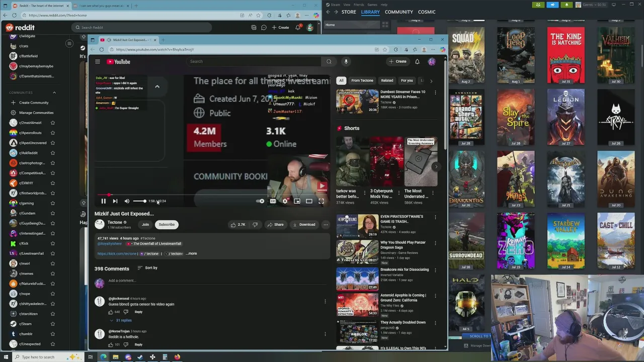Screen dimensions: 644x362
Task: Show next Shorts with right arrow
Action: point(436,167)
